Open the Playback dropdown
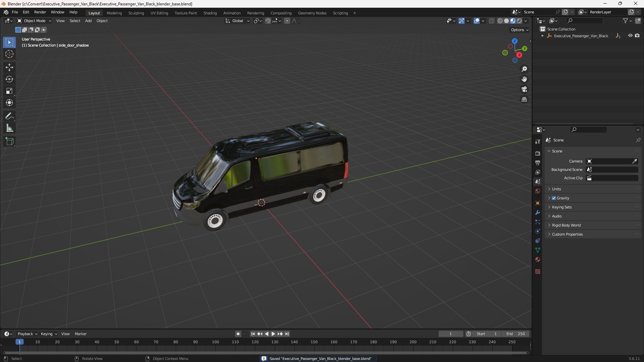Viewport: 644px width, 362px height. (27, 334)
